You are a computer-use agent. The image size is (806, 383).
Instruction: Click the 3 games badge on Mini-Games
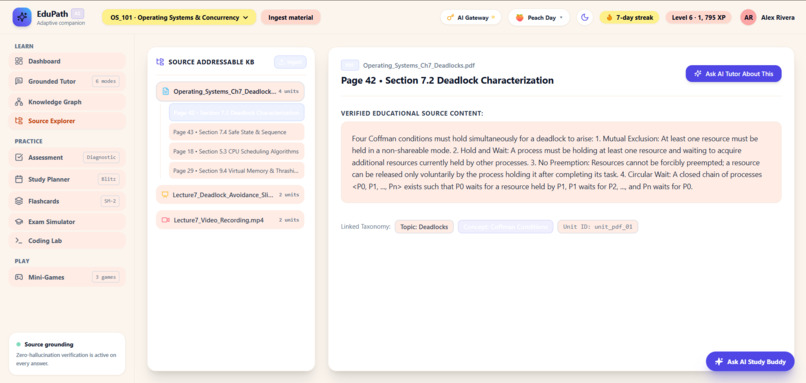(106, 277)
